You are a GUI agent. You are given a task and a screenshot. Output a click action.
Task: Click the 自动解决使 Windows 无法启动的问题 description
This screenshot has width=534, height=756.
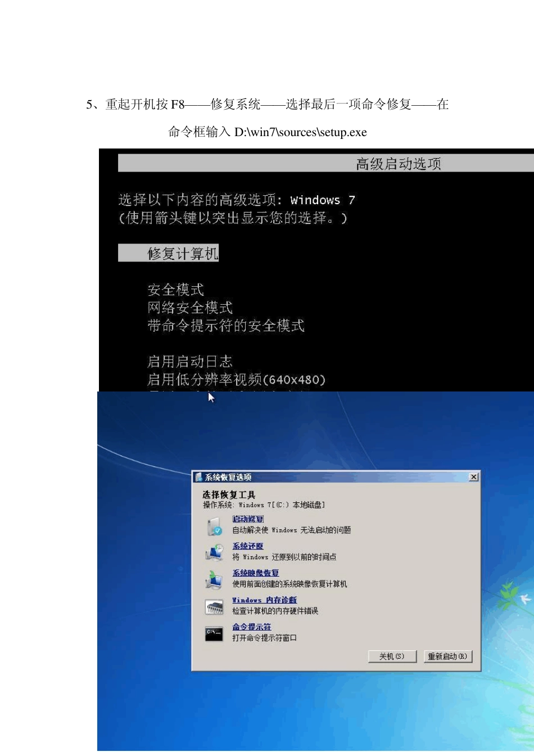[x=292, y=530]
